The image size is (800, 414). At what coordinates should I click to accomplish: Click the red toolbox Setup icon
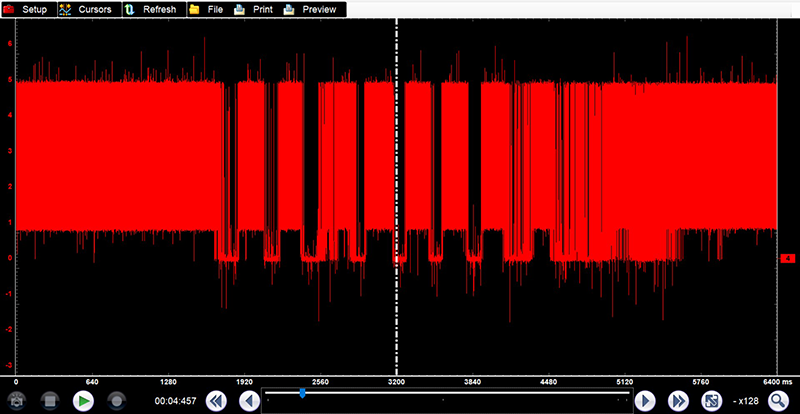[x=10, y=9]
